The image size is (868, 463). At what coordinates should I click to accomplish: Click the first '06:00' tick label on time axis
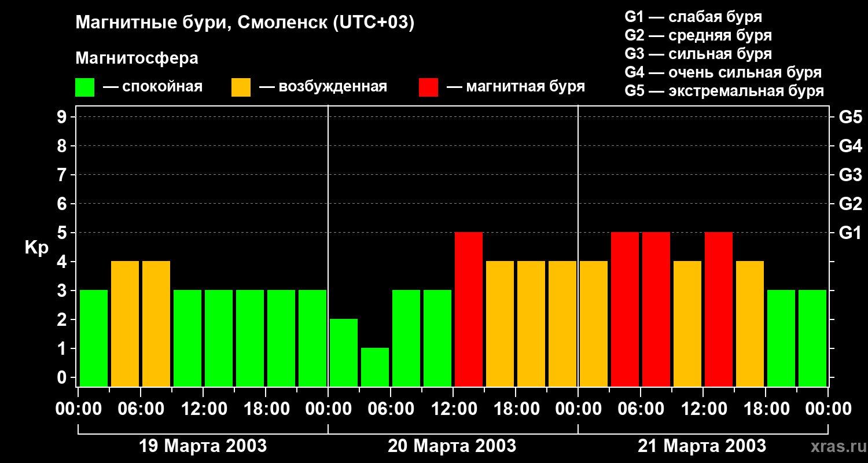point(140,409)
